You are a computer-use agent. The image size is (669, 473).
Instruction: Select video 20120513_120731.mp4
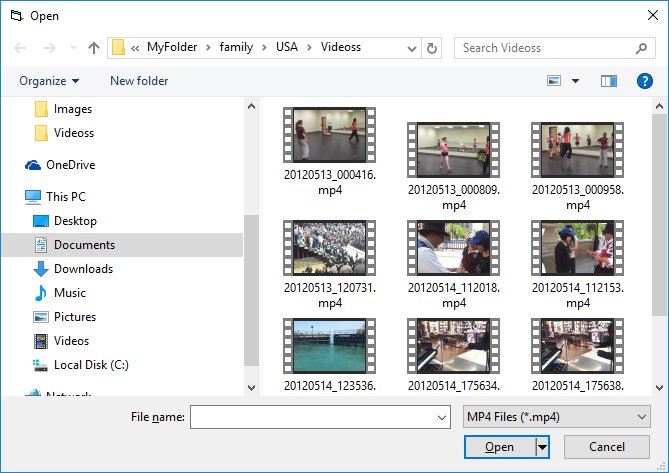[x=330, y=265]
